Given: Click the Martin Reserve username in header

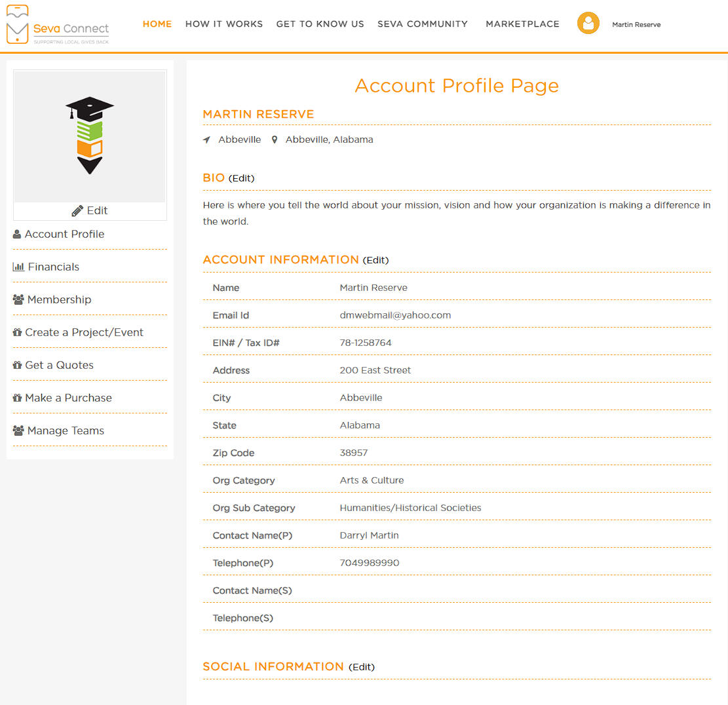Looking at the screenshot, I should pyautogui.click(x=636, y=25).
